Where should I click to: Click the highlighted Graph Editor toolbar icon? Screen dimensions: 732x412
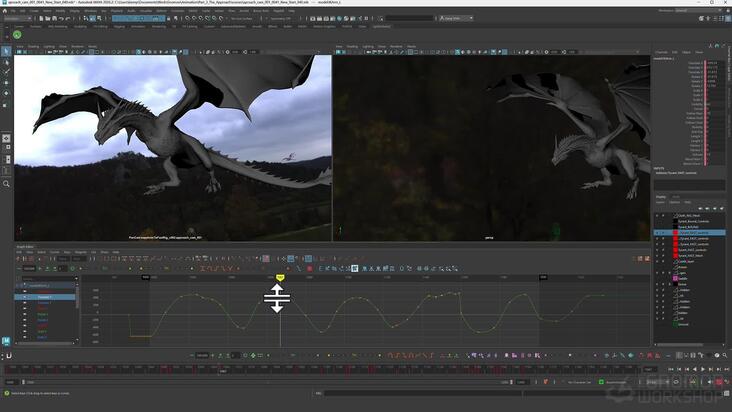tap(355, 268)
